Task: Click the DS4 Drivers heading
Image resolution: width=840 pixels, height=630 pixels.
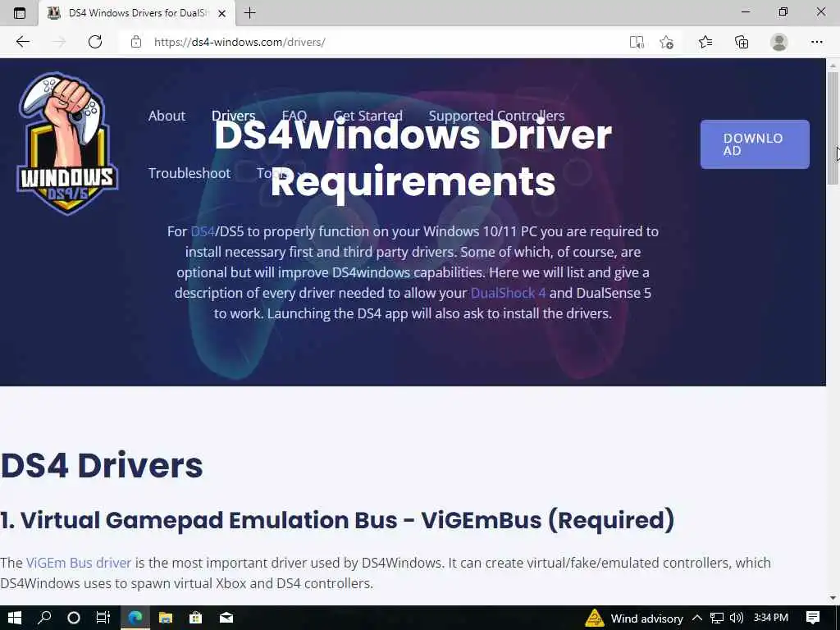Action: (102, 465)
